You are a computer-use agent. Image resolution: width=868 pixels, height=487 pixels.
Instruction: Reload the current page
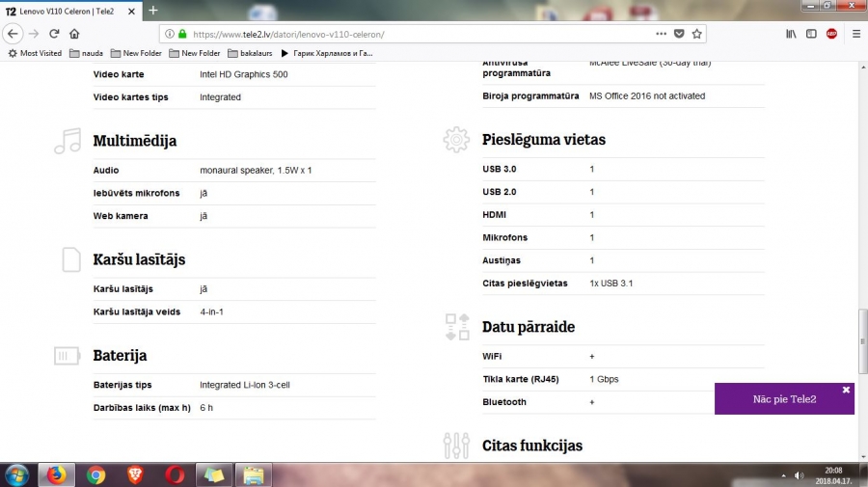coord(54,34)
